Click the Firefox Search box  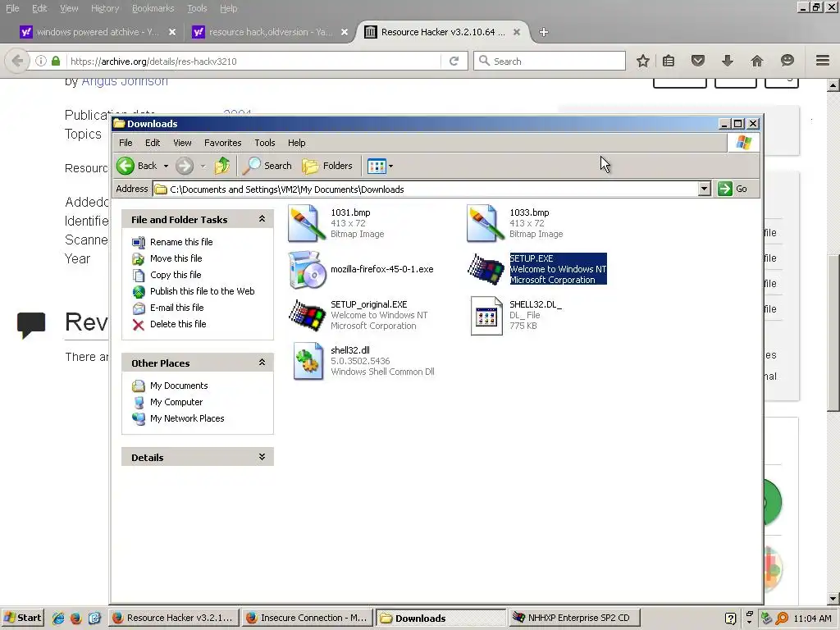pos(549,61)
